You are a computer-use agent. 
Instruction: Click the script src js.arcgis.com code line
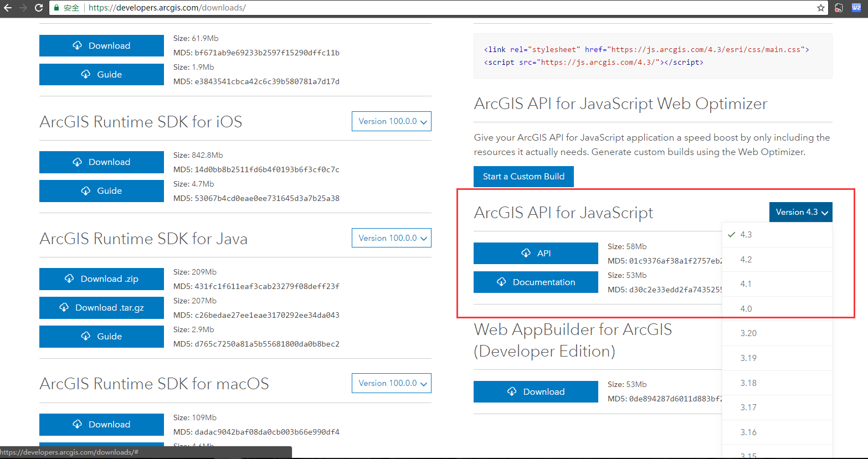(593, 63)
